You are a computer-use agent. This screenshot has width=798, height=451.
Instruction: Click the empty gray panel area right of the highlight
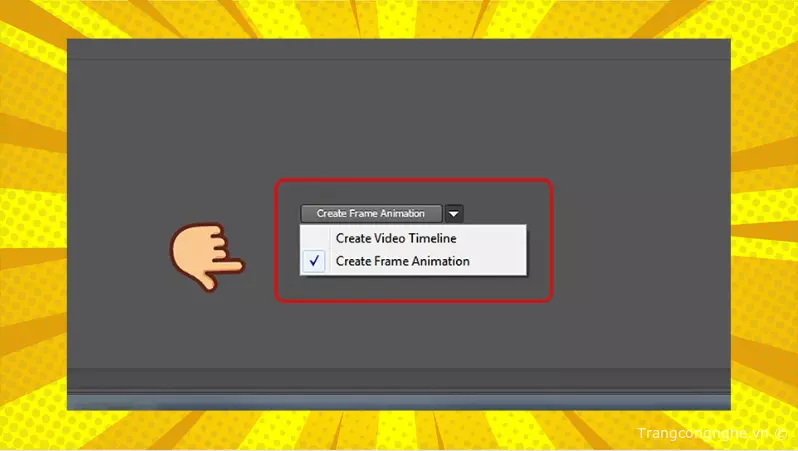pos(640,240)
